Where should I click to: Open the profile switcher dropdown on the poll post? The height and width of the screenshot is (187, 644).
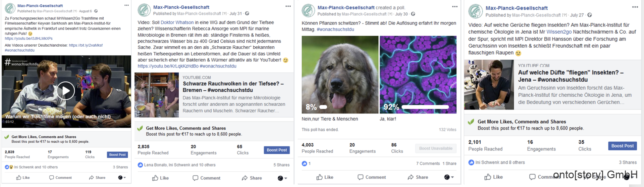coord(449,177)
